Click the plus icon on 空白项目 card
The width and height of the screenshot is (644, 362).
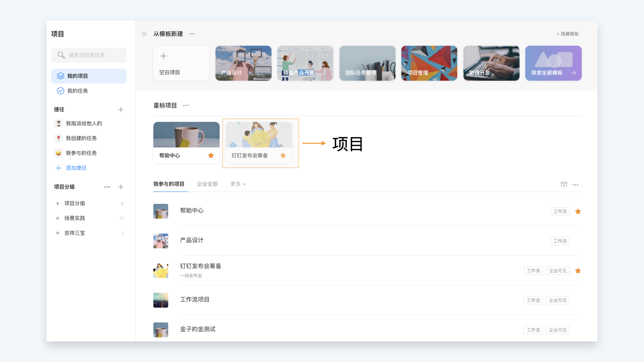coord(164,56)
